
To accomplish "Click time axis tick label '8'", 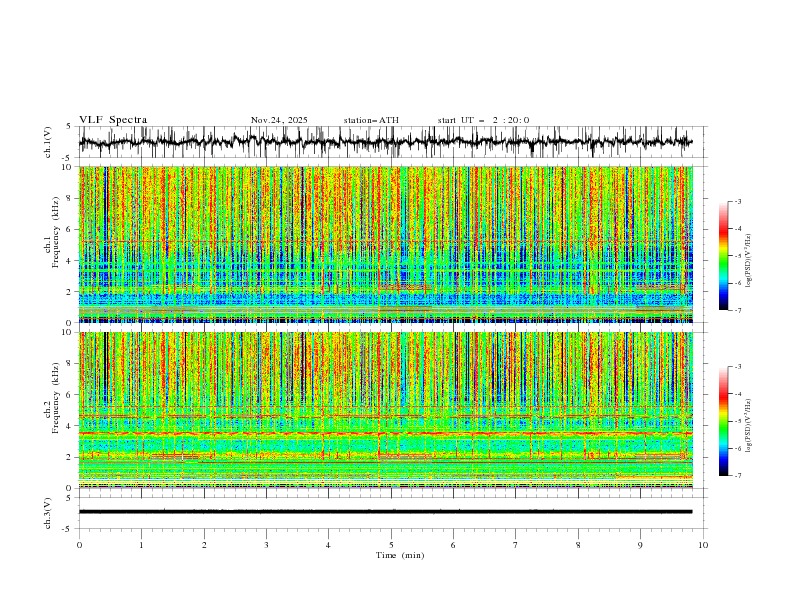I will click(578, 545).
